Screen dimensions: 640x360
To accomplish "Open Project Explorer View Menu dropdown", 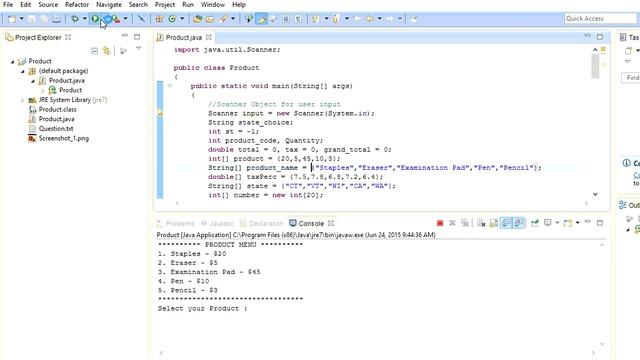I will tap(139, 49).
